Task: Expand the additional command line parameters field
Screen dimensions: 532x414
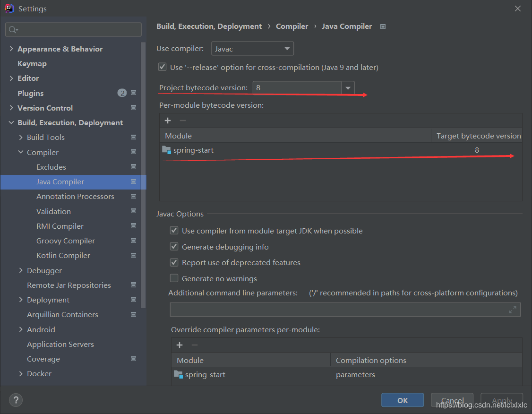Action: [512, 310]
